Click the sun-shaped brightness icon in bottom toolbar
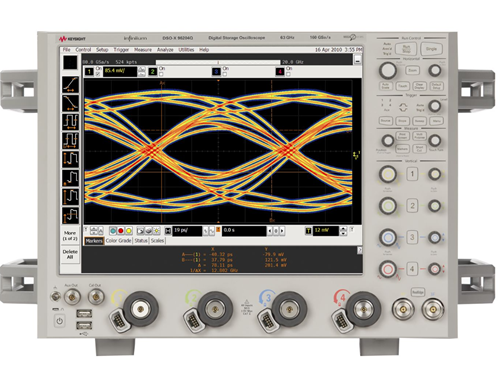Viewport: 500px width, 375px height. click(x=157, y=231)
